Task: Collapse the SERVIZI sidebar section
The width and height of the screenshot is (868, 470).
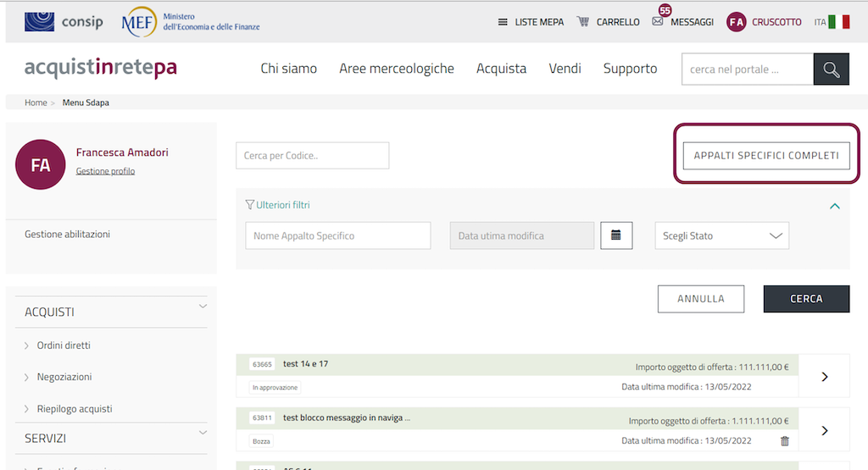Action: tap(203, 434)
